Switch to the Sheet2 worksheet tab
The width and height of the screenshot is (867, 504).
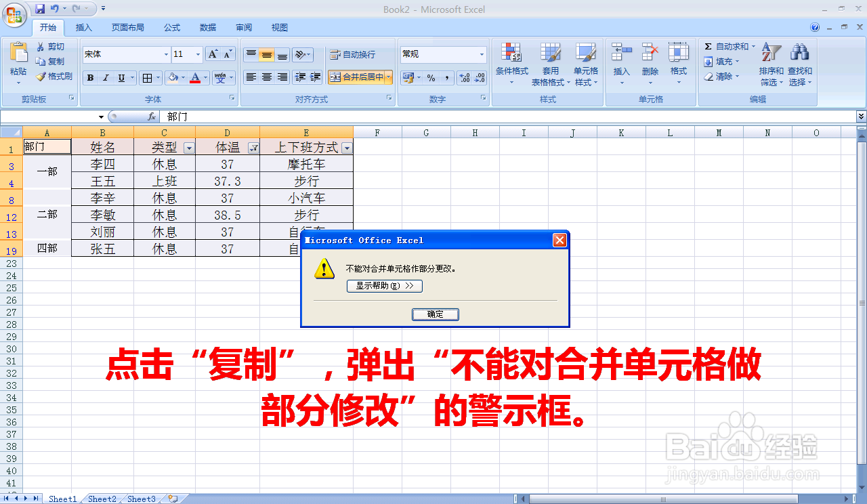coord(102,499)
